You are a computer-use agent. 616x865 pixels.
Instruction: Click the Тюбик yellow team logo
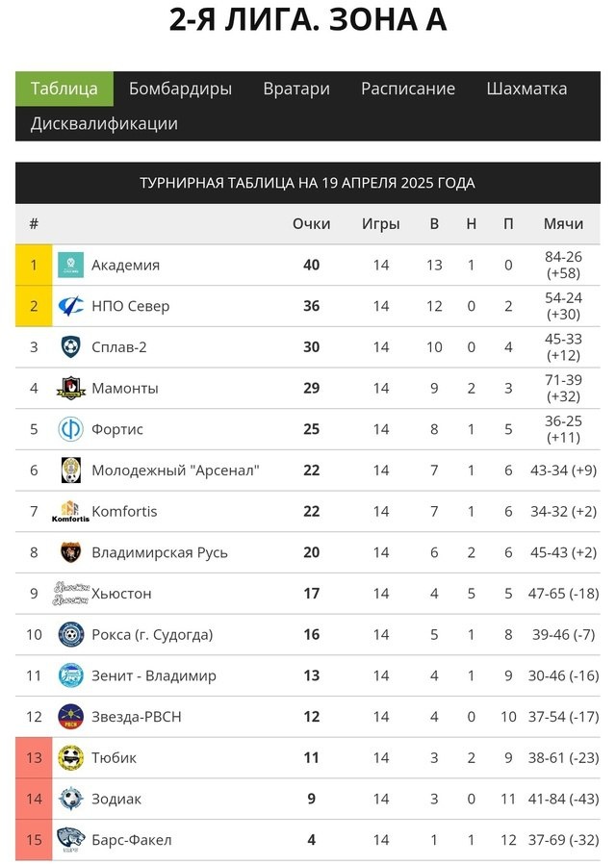coord(70,757)
